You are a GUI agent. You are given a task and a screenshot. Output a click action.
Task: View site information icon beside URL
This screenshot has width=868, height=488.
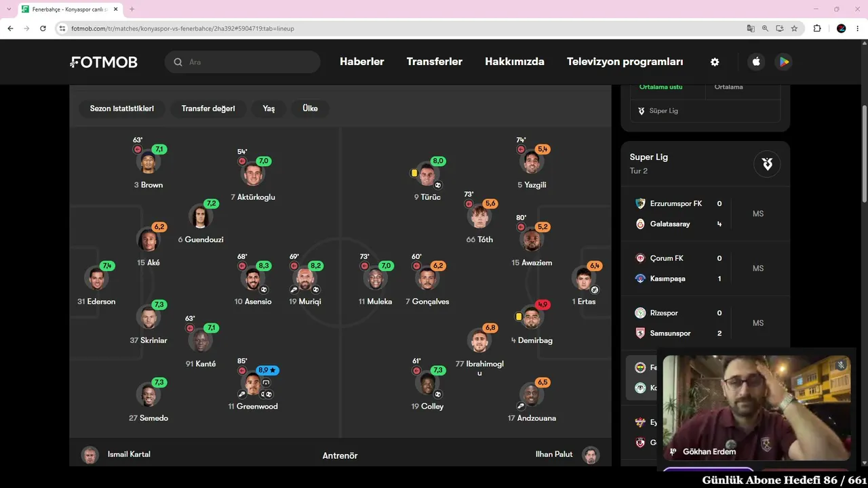pos(62,28)
